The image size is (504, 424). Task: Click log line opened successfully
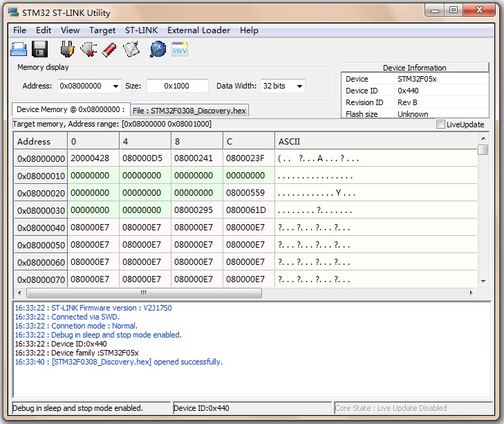tap(119, 362)
